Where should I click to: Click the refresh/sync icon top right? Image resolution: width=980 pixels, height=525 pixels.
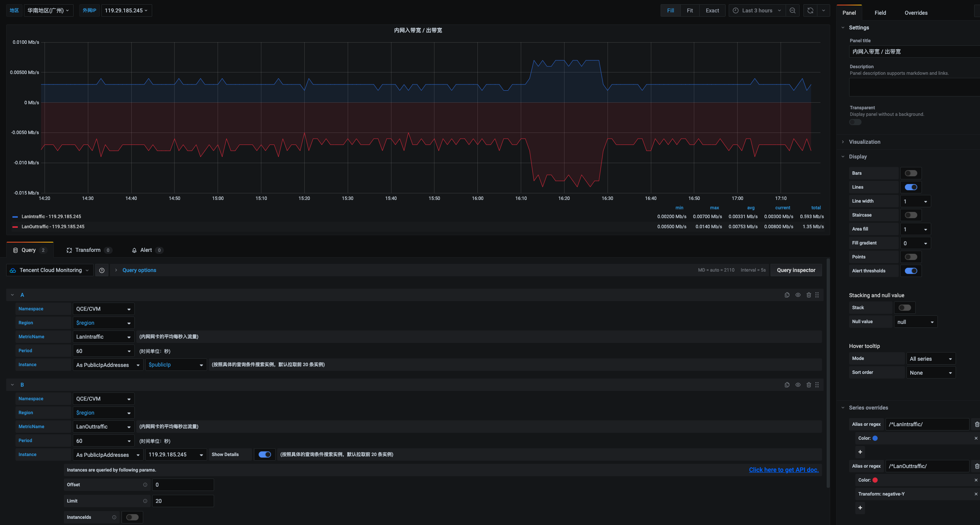(810, 10)
